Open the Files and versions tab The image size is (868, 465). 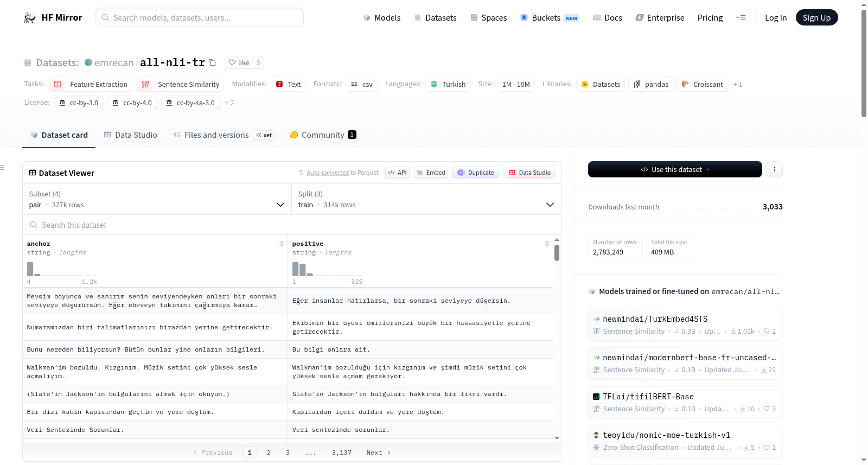(223, 135)
